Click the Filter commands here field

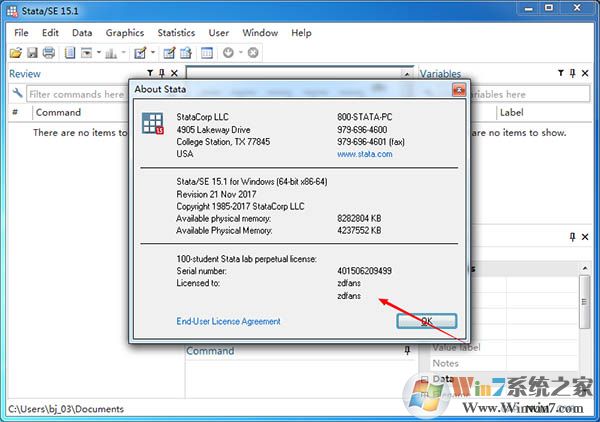click(77, 94)
